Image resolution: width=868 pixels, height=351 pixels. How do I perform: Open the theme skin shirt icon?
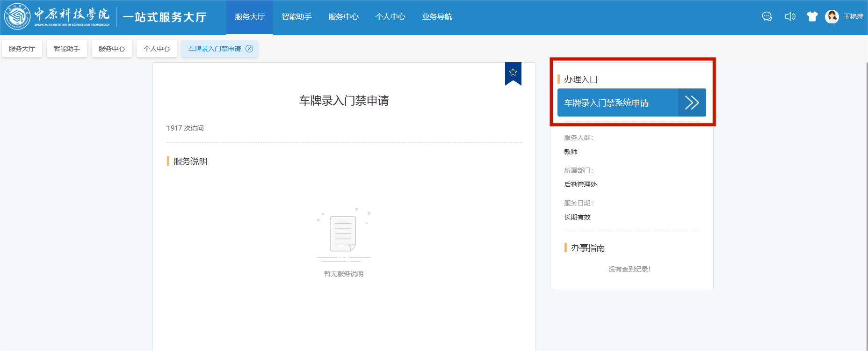(x=812, y=17)
